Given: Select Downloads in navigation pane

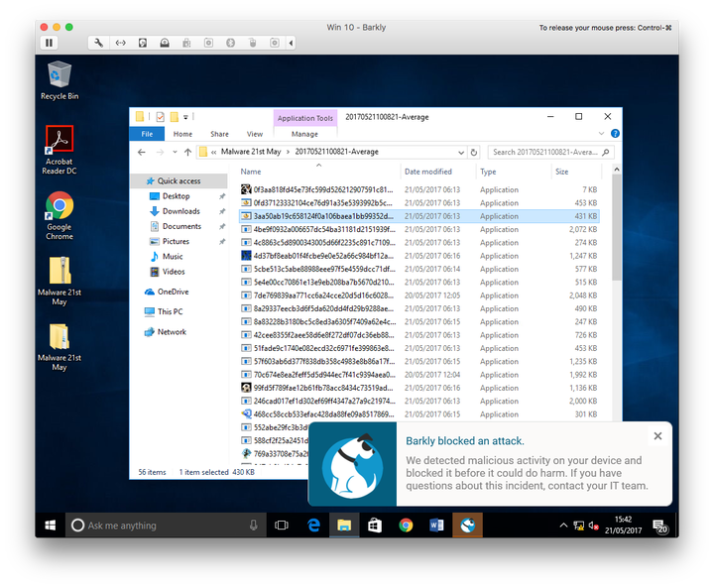Looking at the screenshot, I should tap(181, 211).
